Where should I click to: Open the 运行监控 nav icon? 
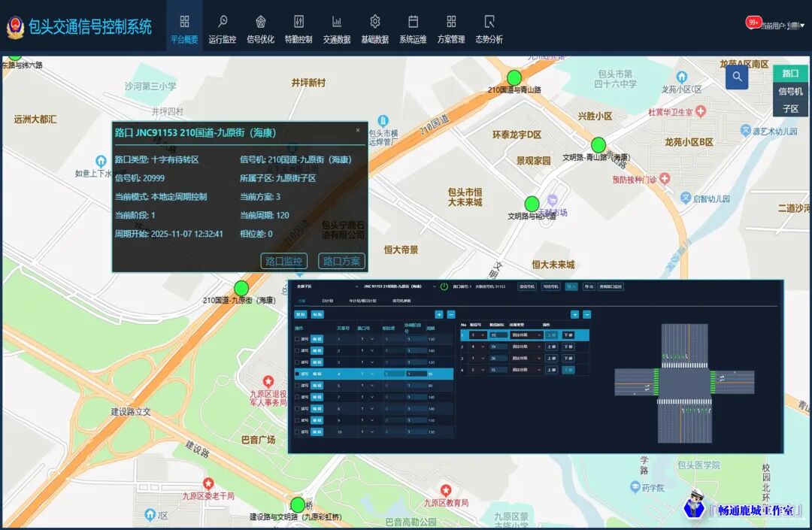pyautogui.click(x=222, y=23)
